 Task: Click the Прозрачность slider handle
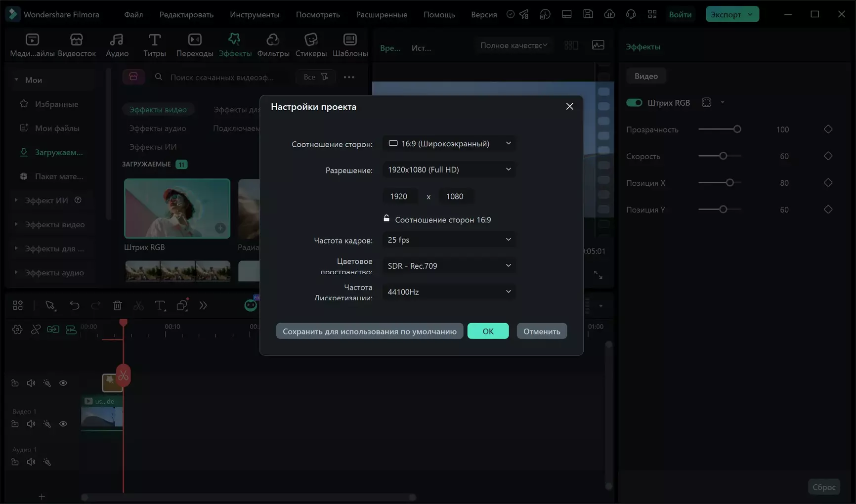(x=737, y=129)
